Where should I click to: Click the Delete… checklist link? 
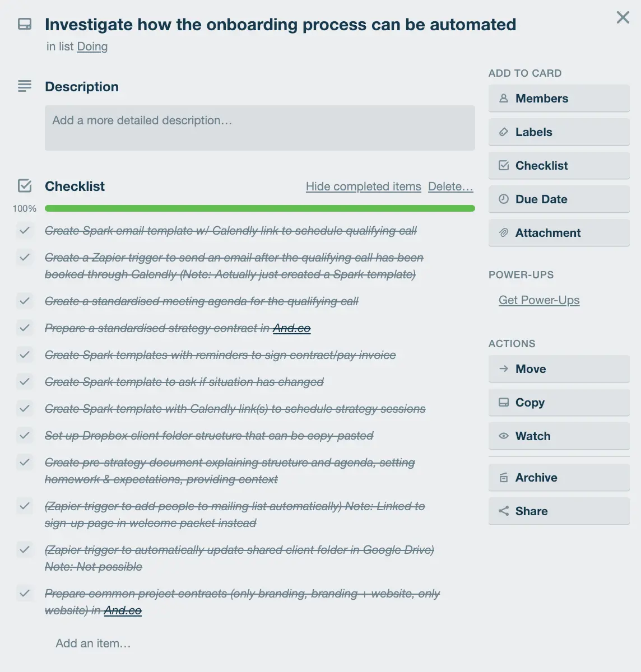[x=450, y=186]
